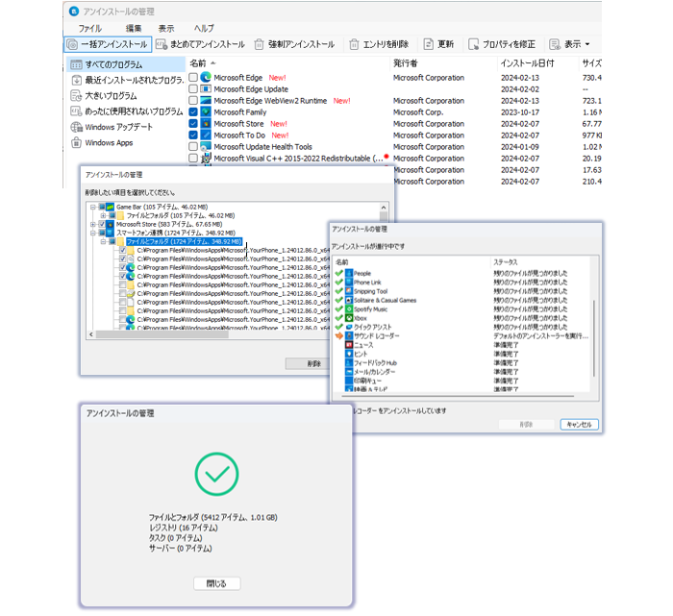Select 最近インストールされたプログラム in the sidebar
Screen dimensions: 673x616
(126, 80)
